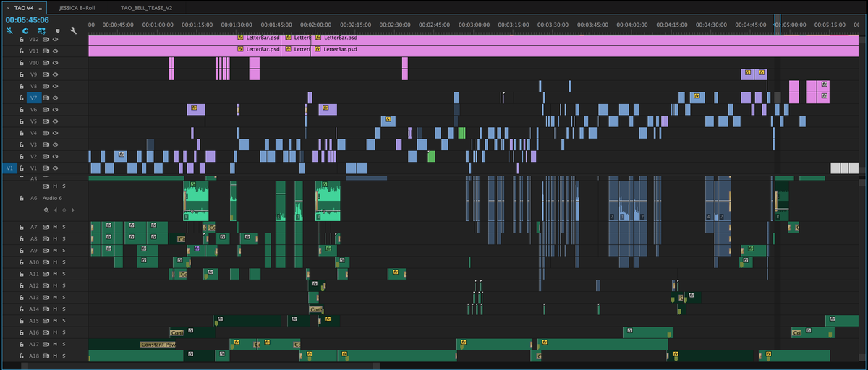Lock track A6 with padlock icon
The image size is (868, 370).
pyautogui.click(x=22, y=198)
